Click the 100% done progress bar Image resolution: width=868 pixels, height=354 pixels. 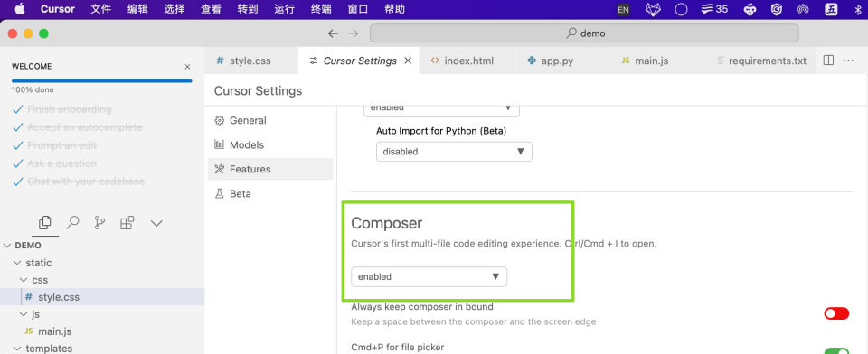[x=102, y=80]
